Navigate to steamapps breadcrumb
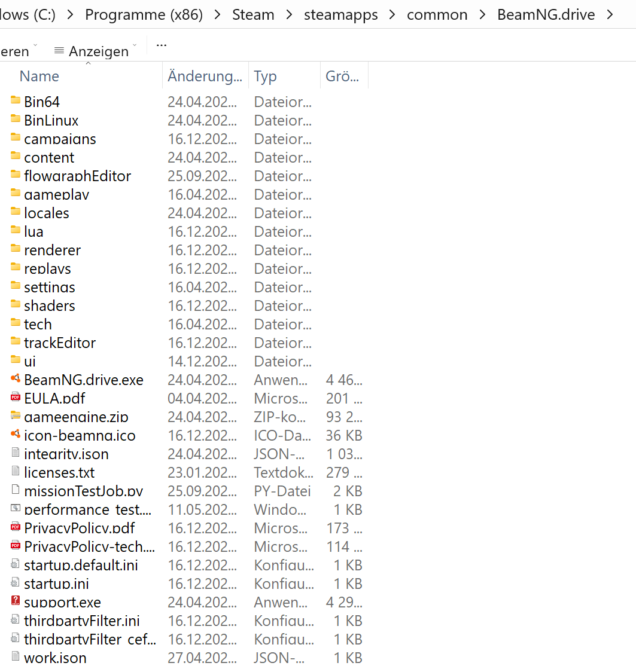Screen dimensions: 636x672 click(341, 16)
